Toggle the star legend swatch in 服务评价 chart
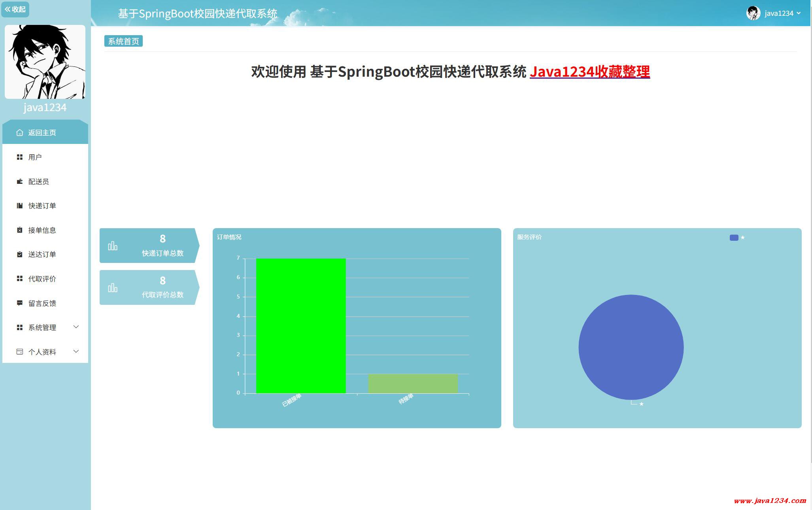 (734, 238)
